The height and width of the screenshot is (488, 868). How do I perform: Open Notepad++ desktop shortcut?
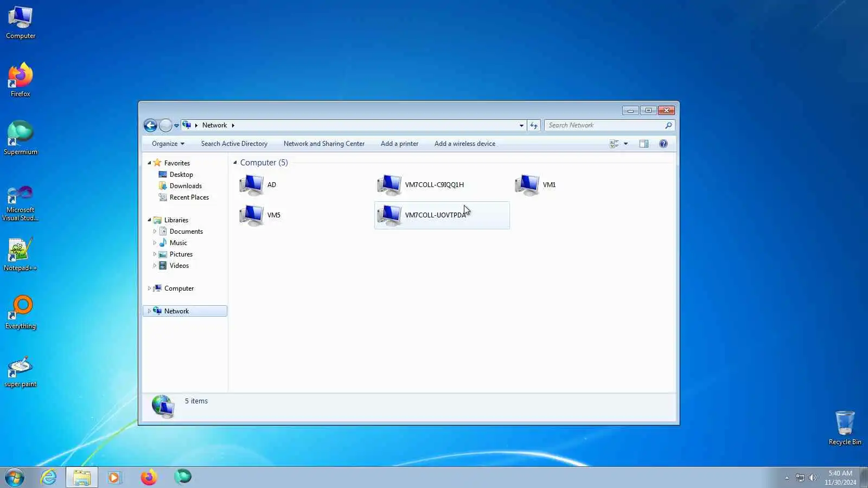(21, 254)
